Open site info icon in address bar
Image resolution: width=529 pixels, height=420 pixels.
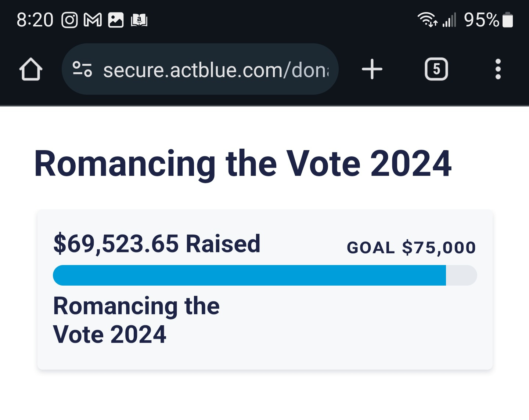coord(82,69)
